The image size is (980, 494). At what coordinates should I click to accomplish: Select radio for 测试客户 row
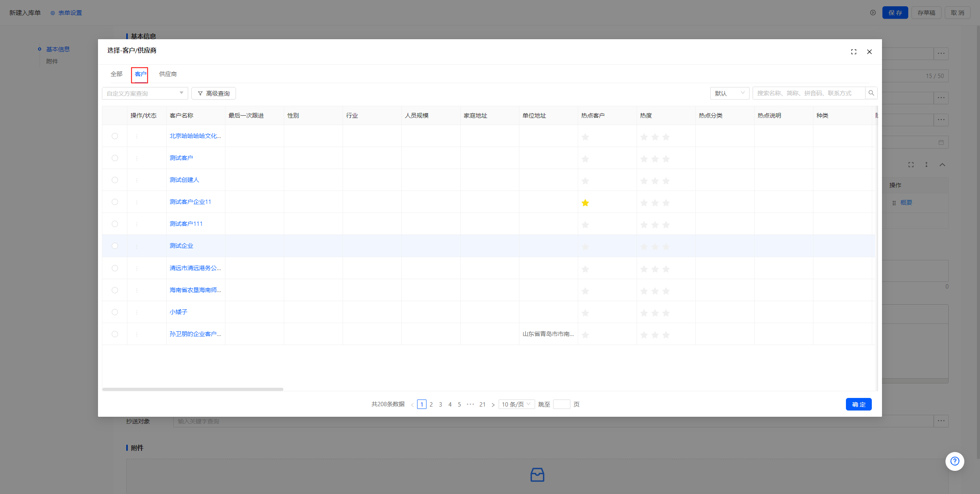(x=114, y=158)
